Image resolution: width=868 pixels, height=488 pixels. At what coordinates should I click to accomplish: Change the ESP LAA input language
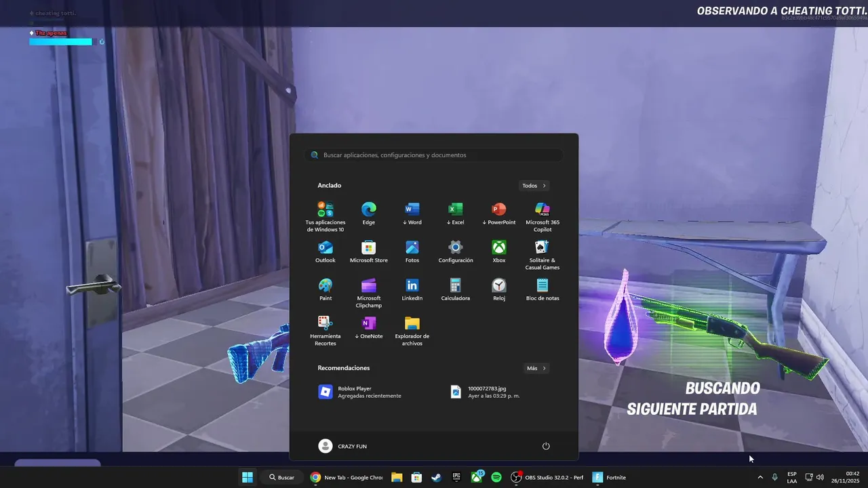(792, 477)
